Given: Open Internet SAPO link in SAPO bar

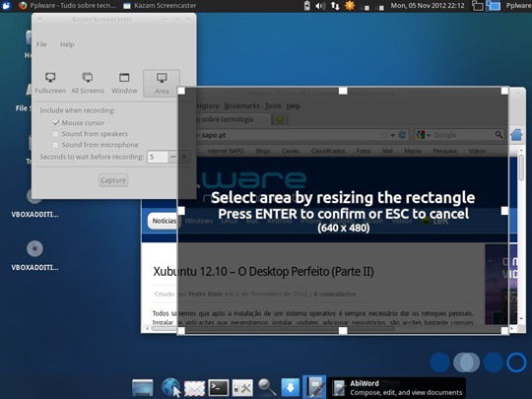Looking at the screenshot, I should [x=226, y=151].
